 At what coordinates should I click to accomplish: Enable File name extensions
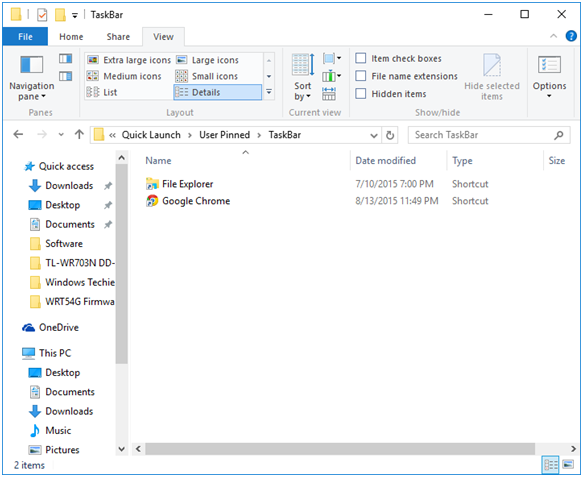point(406,76)
